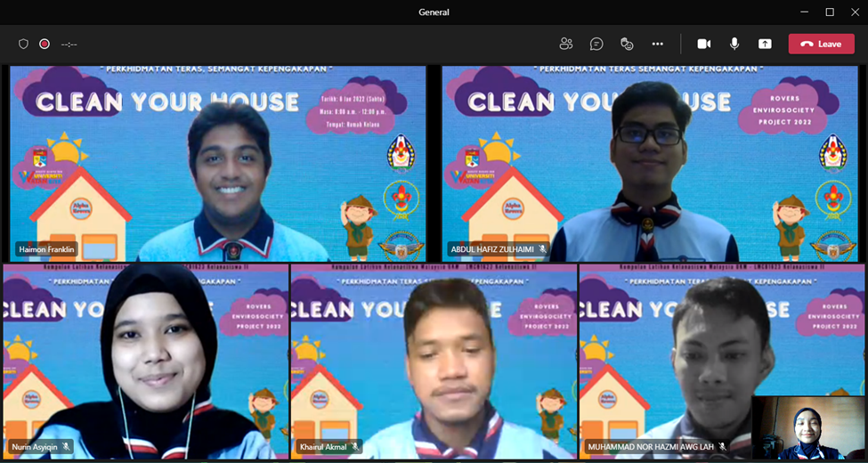
Task: Open the participants panel icon
Action: click(x=566, y=44)
